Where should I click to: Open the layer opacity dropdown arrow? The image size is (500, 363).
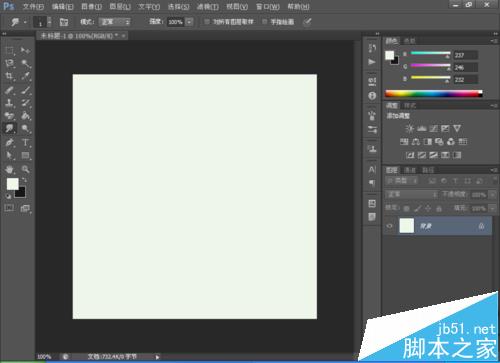pyautogui.click(x=492, y=195)
